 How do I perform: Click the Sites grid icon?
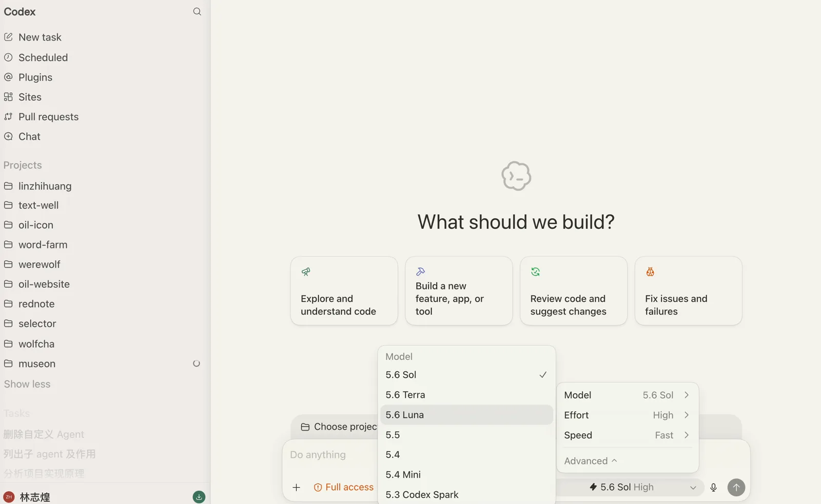(x=8, y=97)
